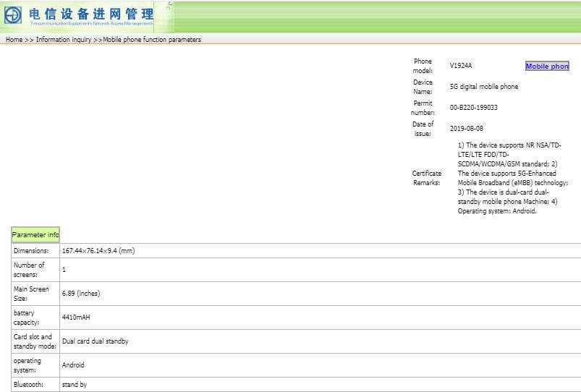Select Bluetooth value stand by
The height and width of the screenshot is (392, 581).
(x=74, y=385)
